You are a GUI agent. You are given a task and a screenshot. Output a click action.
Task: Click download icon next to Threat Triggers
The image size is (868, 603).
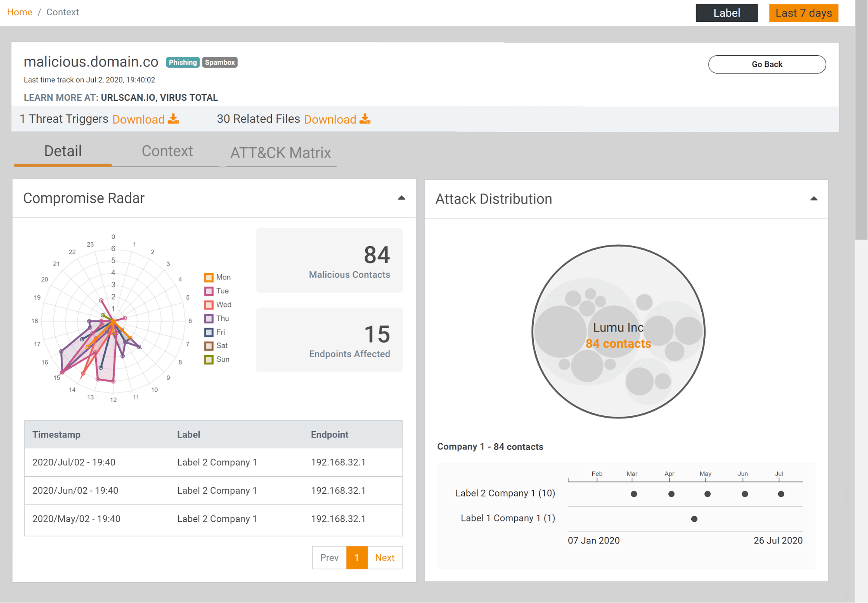coord(173,119)
